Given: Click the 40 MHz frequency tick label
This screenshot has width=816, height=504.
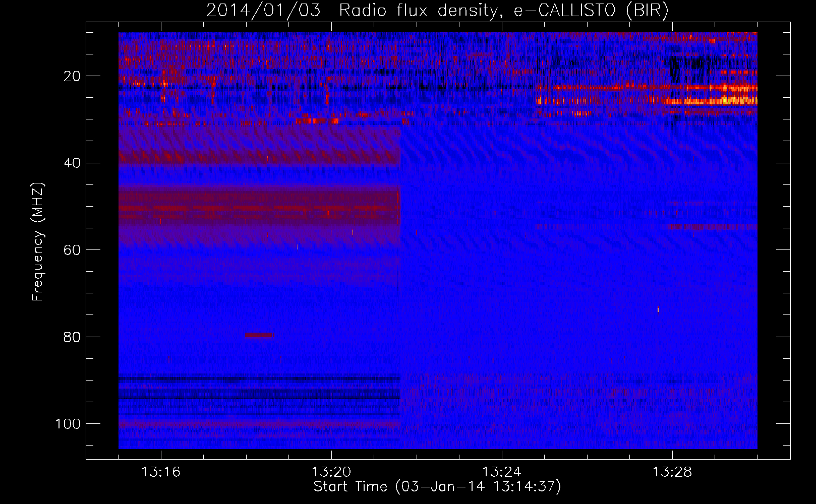Looking at the screenshot, I should click(72, 163).
